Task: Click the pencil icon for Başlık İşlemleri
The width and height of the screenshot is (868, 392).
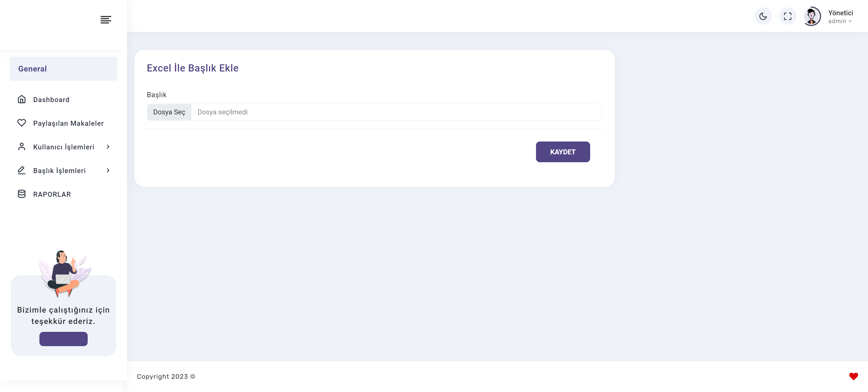Action: (22, 170)
